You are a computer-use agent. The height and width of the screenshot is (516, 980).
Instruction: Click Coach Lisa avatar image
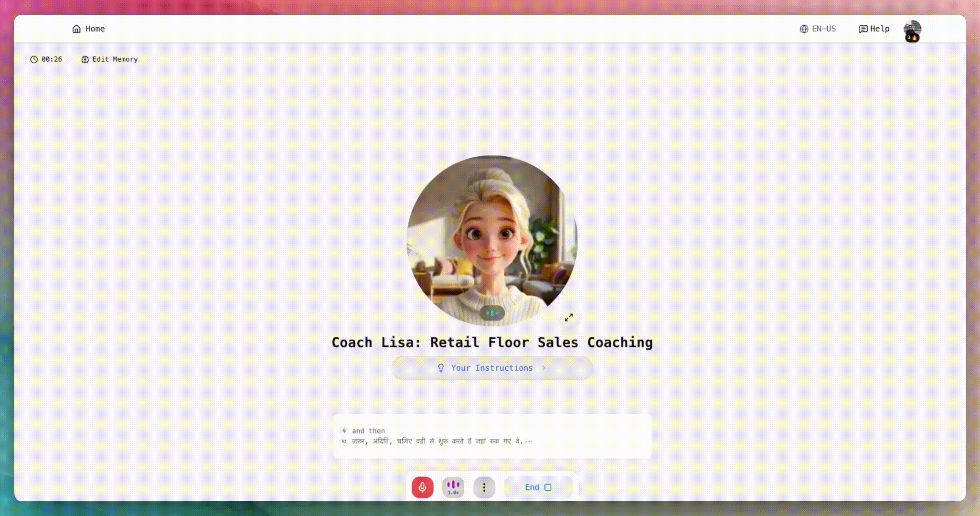tap(492, 240)
